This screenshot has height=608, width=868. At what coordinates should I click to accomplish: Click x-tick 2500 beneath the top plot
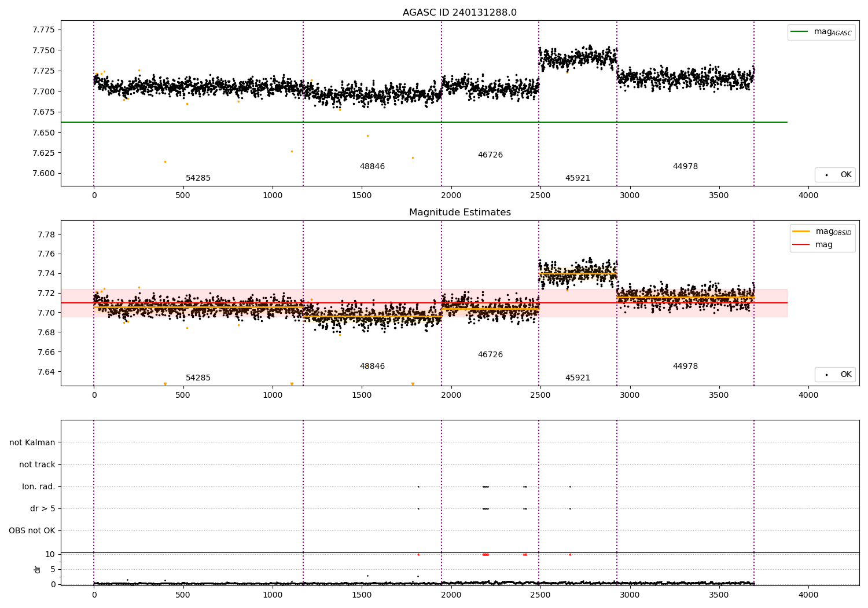click(x=540, y=196)
